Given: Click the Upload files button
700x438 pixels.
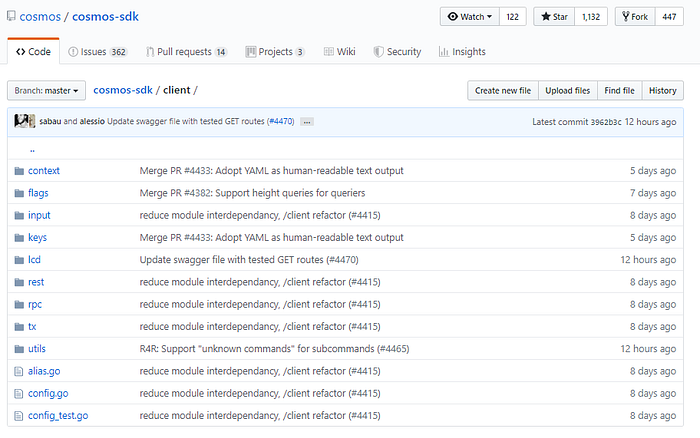Looking at the screenshot, I should pyautogui.click(x=568, y=91).
